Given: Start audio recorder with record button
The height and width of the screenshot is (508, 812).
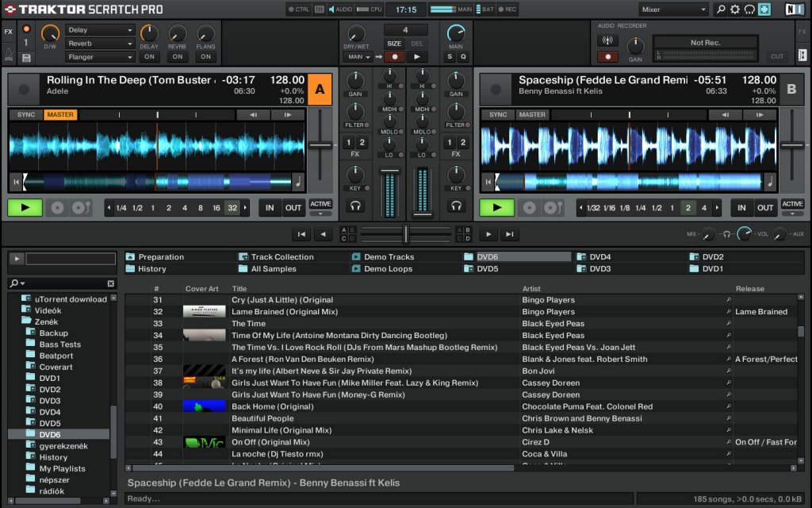Looking at the screenshot, I should pyautogui.click(x=608, y=56).
